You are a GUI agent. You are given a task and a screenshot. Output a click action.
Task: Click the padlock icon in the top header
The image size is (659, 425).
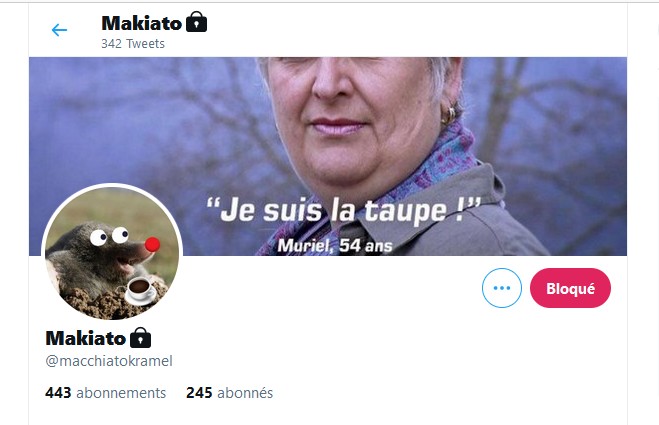(196, 22)
